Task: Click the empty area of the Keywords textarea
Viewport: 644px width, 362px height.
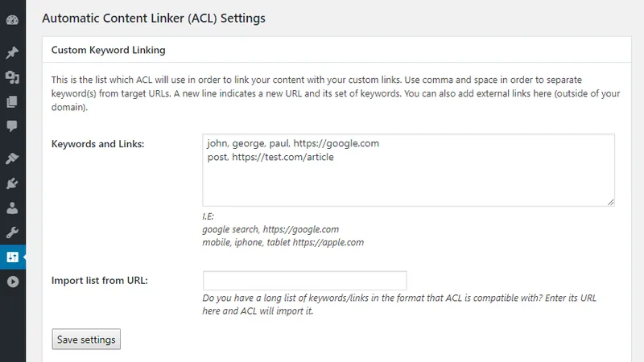Action: (x=409, y=185)
